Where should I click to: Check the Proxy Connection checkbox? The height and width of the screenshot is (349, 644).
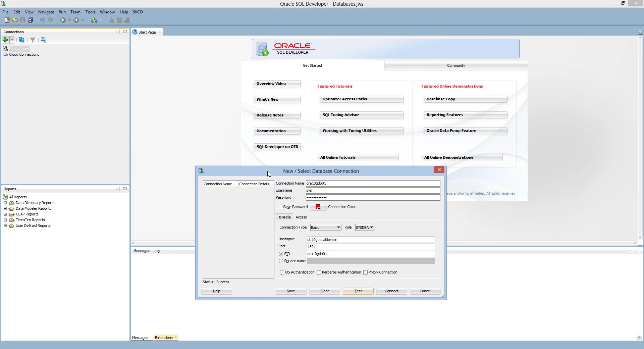pos(365,272)
